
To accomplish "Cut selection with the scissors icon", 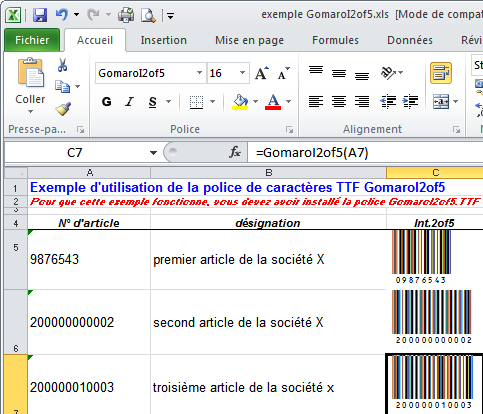I will 62,65.
